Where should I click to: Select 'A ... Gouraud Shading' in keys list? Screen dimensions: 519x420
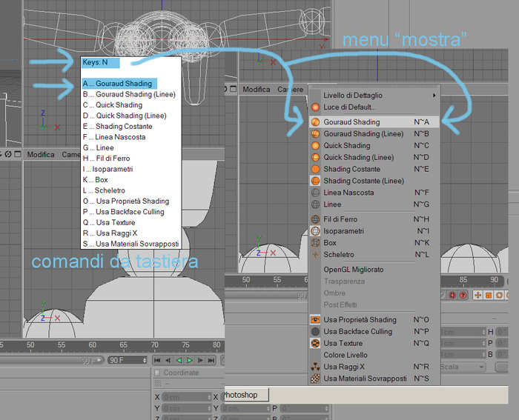pos(119,84)
